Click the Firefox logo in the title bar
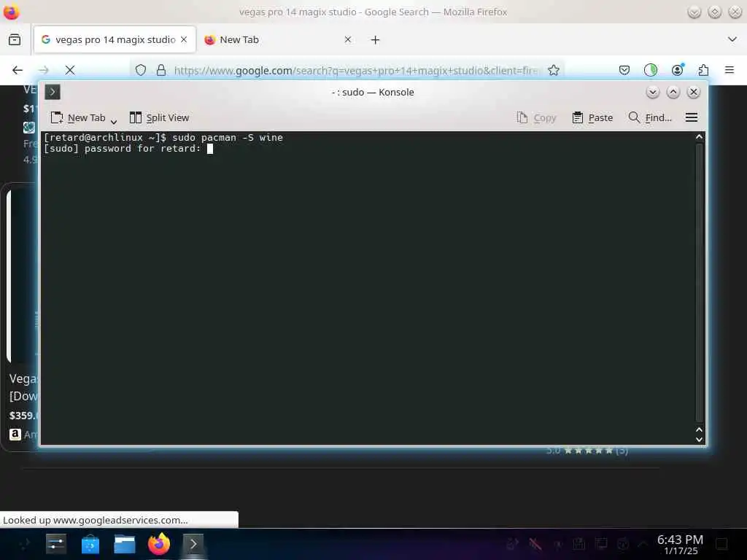 11,12
